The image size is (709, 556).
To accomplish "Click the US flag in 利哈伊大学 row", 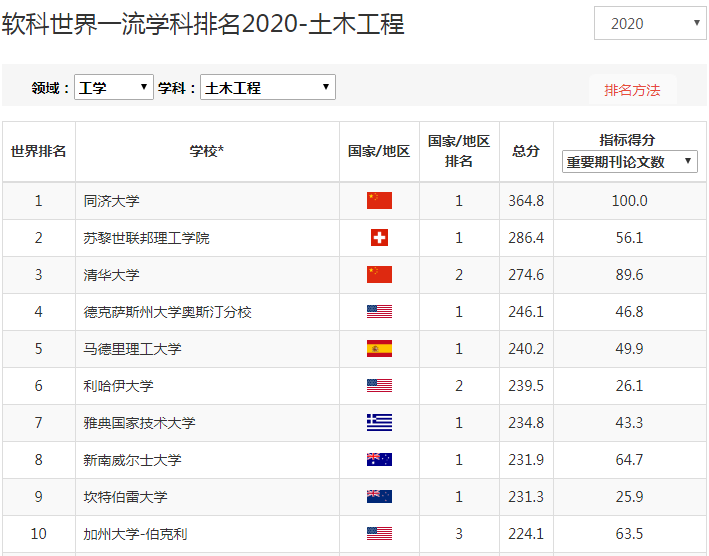I will coord(379,386).
